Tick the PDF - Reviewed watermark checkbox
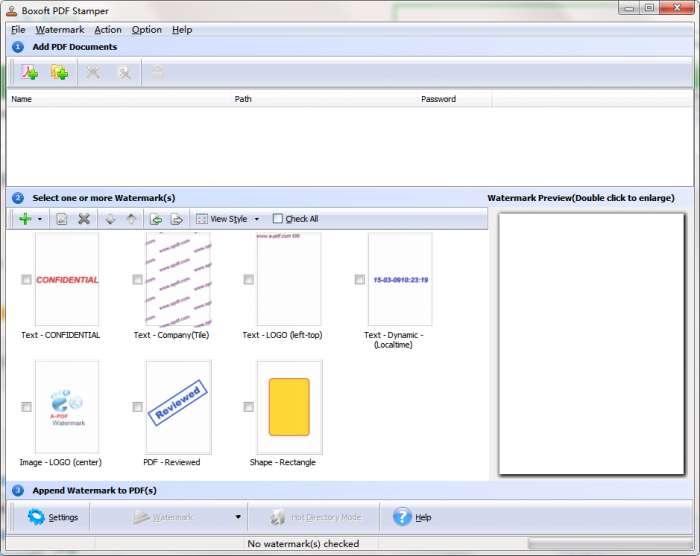The width and height of the screenshot is (700, 556). coord(137,407)
